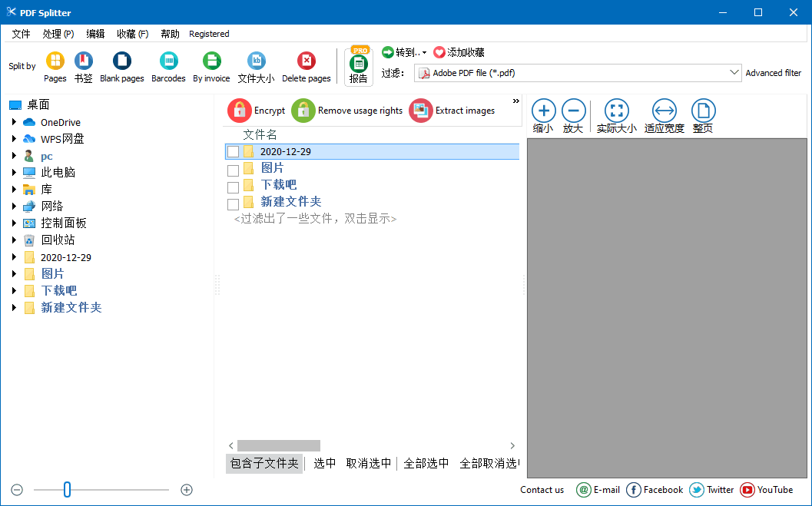This screenshot has width=812, height=506.
Task: Open the PRO 报告 report tool
Action: [x=358, y=66]
